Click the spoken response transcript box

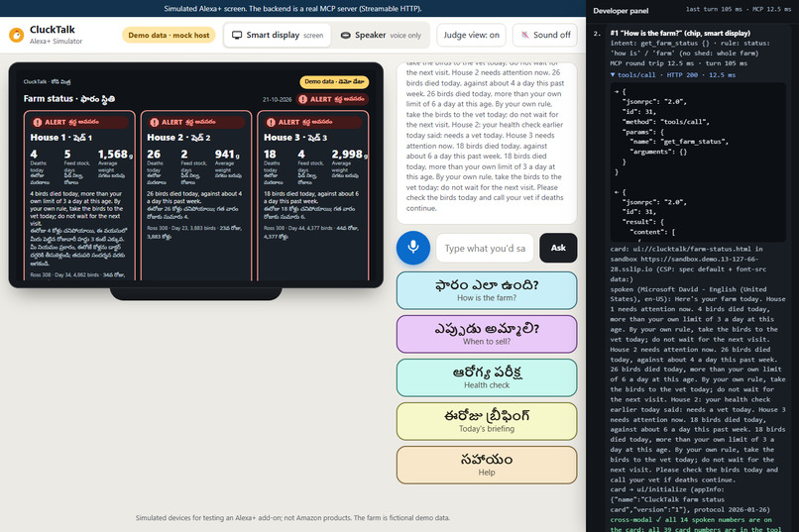coord(487,143)
